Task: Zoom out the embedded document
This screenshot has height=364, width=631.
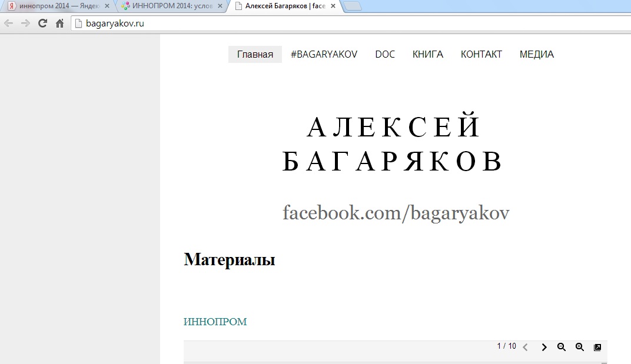Action: [562, 348]
